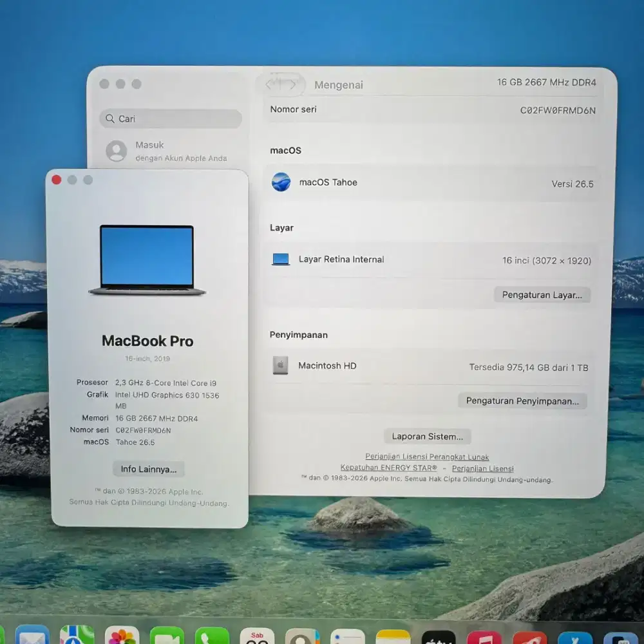Click Tersedia 975,14 GB dari 1 TB
The image size is (644, 644).
pyautogui.click(x=529, y=367)
